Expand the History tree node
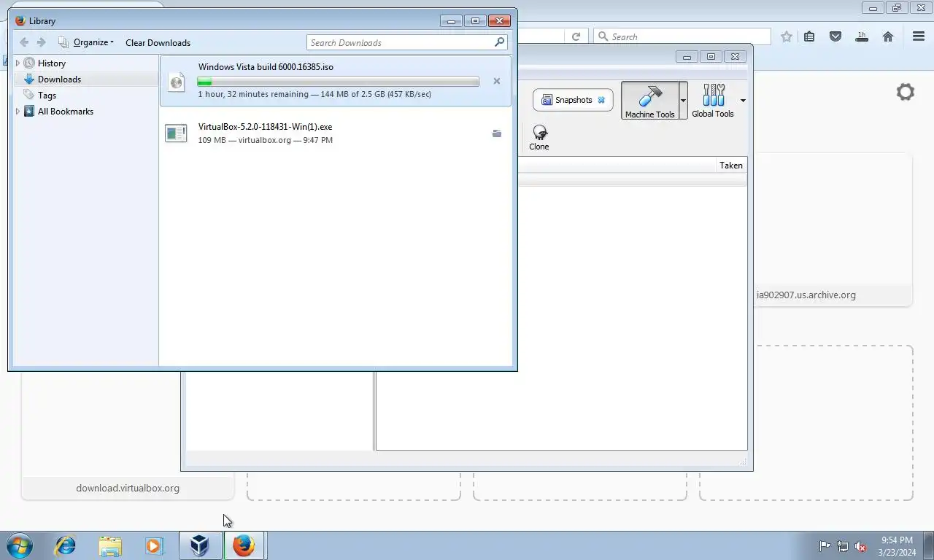 coord(18,63)
